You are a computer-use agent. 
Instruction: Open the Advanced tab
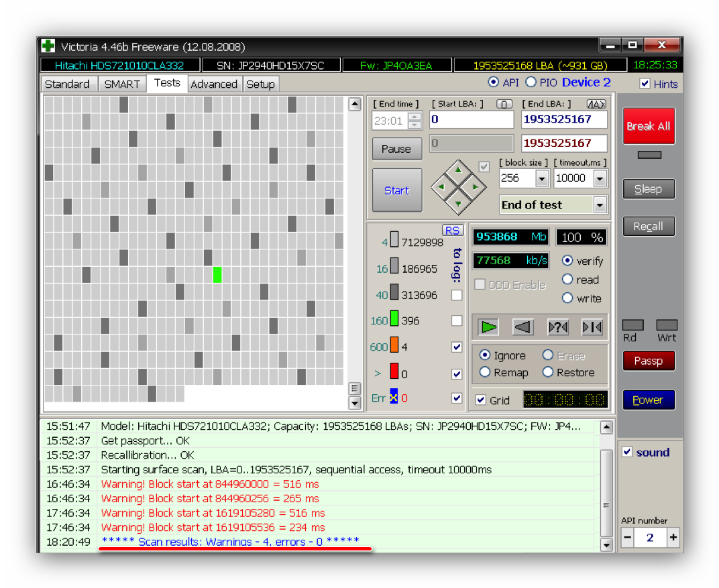pos(213,84)
